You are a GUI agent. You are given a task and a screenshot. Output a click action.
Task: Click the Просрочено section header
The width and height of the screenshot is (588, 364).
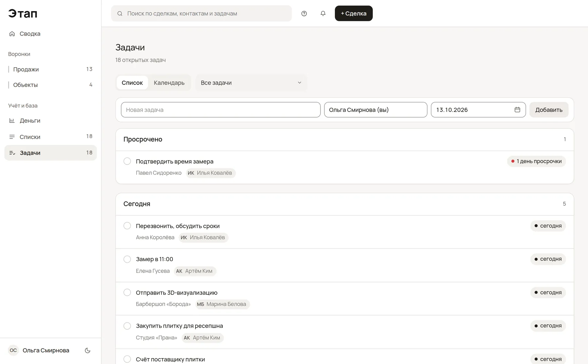(345, 139)
